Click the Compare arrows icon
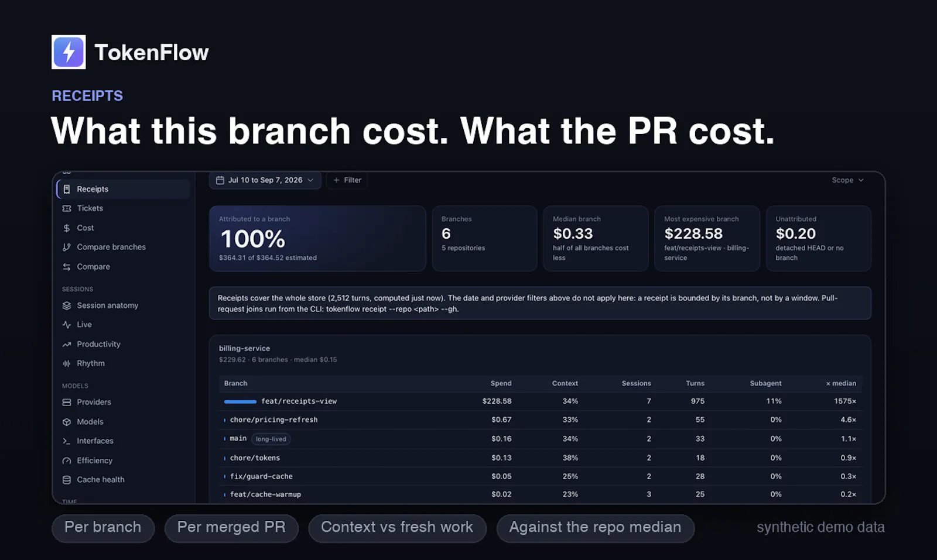This screenshot has height=560, width=937. pos(67,267)
